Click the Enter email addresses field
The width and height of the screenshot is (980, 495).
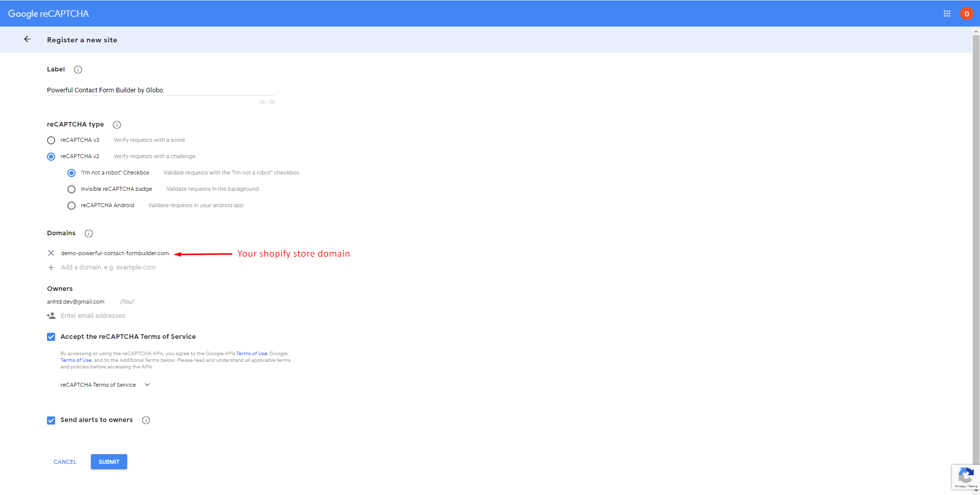click(93, 316)
